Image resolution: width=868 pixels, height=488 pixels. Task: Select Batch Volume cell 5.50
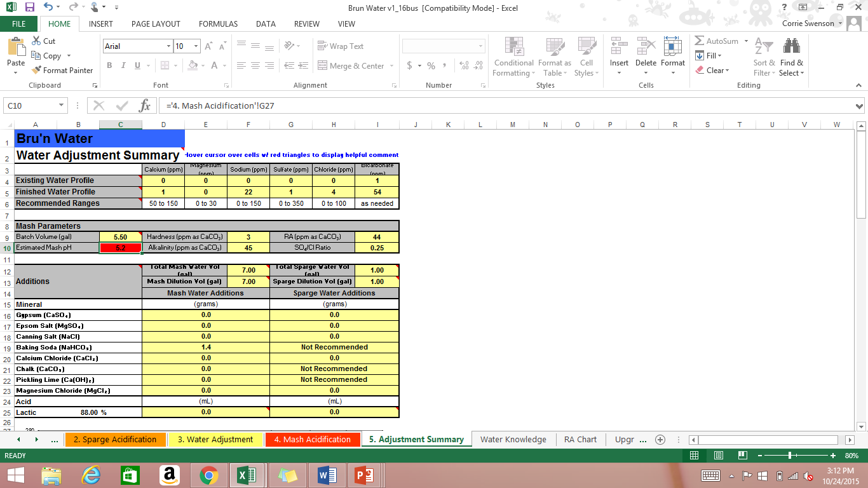point(120,237)
